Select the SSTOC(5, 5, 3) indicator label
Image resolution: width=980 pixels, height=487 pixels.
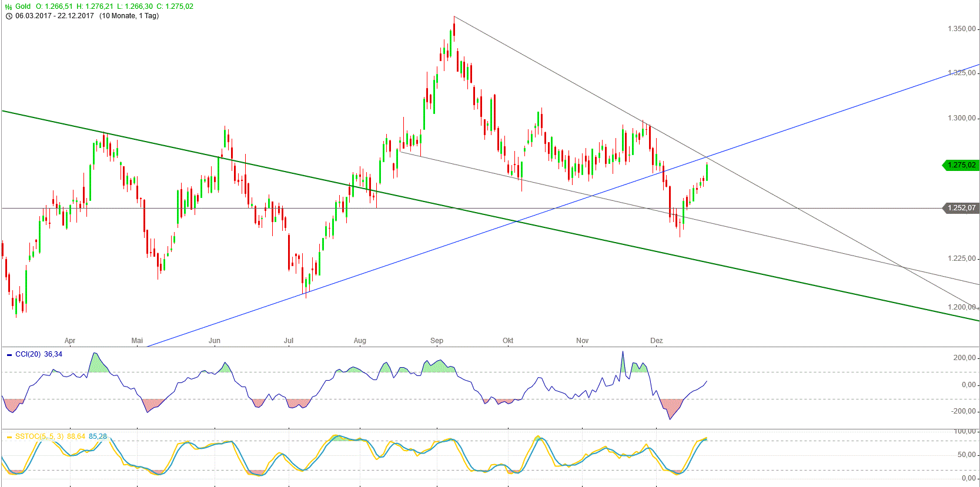39,436
